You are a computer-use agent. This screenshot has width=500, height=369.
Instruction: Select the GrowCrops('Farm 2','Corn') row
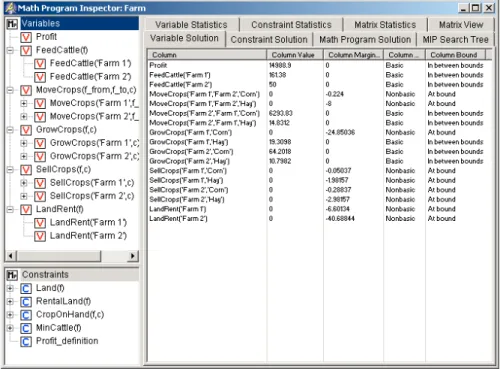click(x=319, y=152)
